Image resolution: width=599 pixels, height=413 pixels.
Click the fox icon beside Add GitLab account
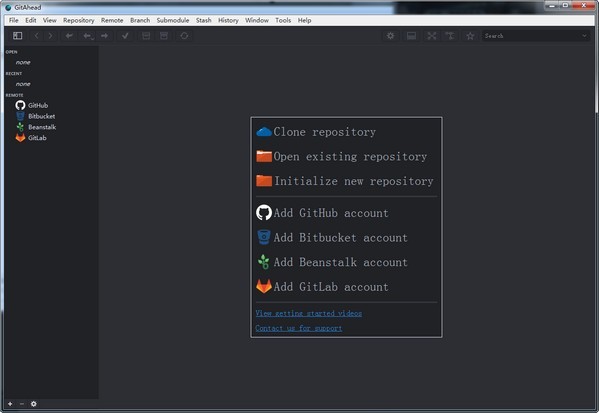point(264,286)
